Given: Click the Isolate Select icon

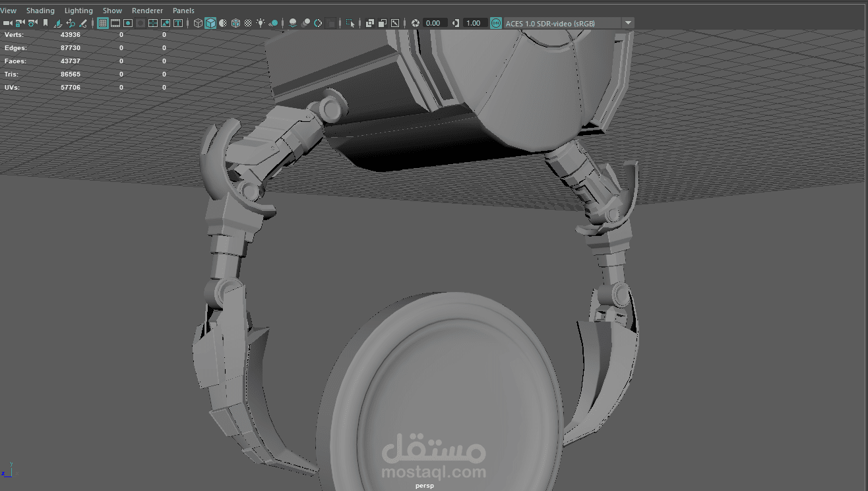Looking at the screenshot, I should pyautogui.click(x=350, y=23).
